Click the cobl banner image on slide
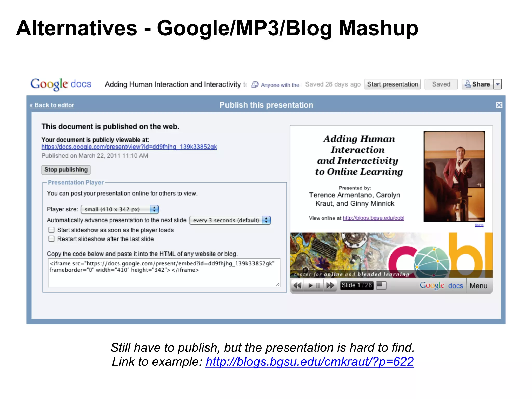Viewport: 532px width, 399px height. (x=391, y=255)
